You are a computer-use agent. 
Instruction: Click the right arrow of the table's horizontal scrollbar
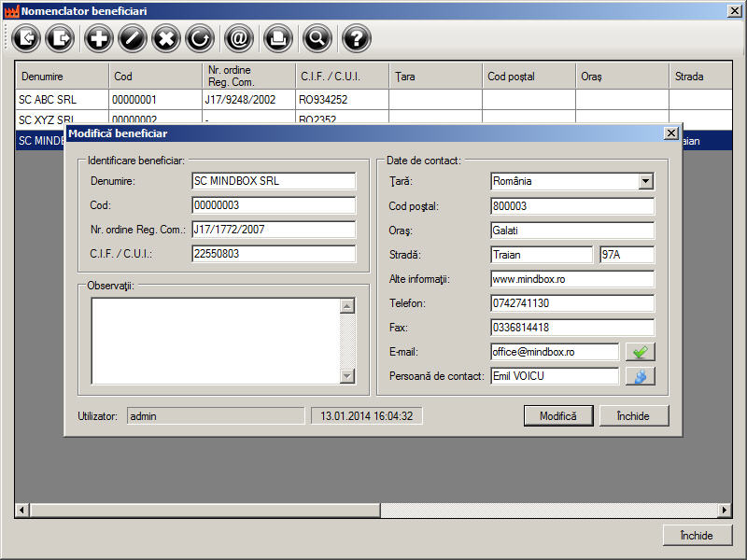click(725, 510)
